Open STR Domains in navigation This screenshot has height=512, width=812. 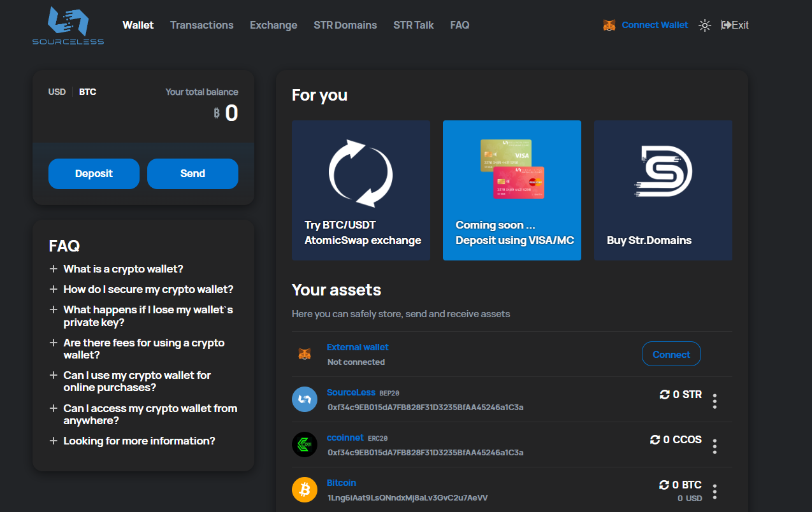click(345, 25)
